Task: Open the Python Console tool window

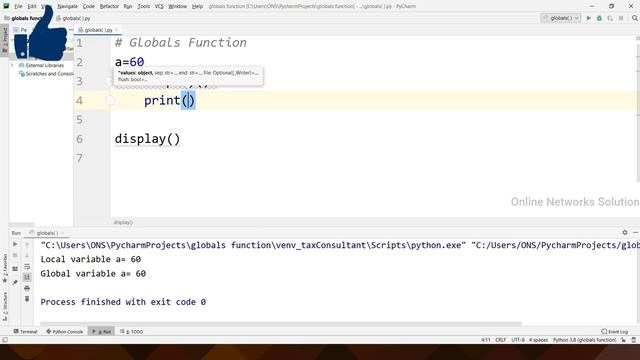Action: [x=64, y=331]
